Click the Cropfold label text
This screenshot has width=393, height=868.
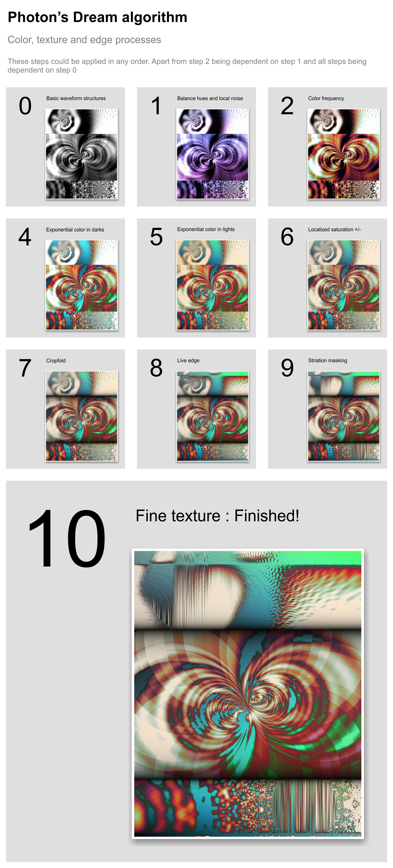point(56,360)
